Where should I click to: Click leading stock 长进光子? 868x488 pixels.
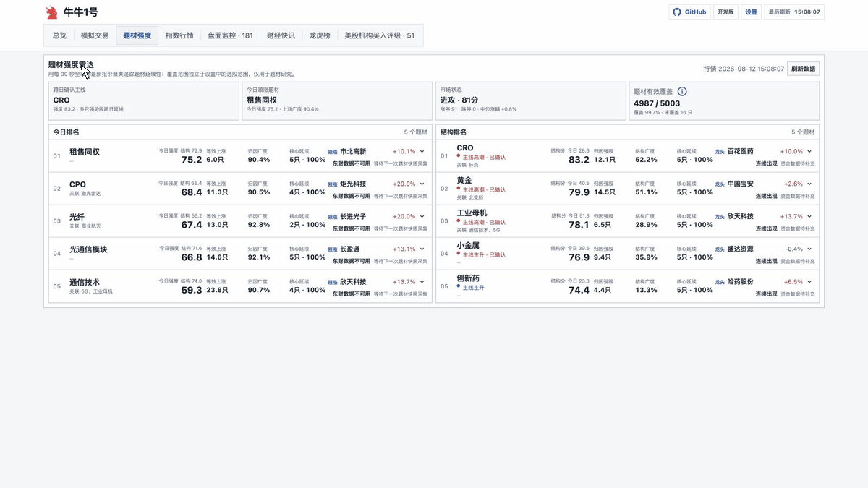point(353,217)
